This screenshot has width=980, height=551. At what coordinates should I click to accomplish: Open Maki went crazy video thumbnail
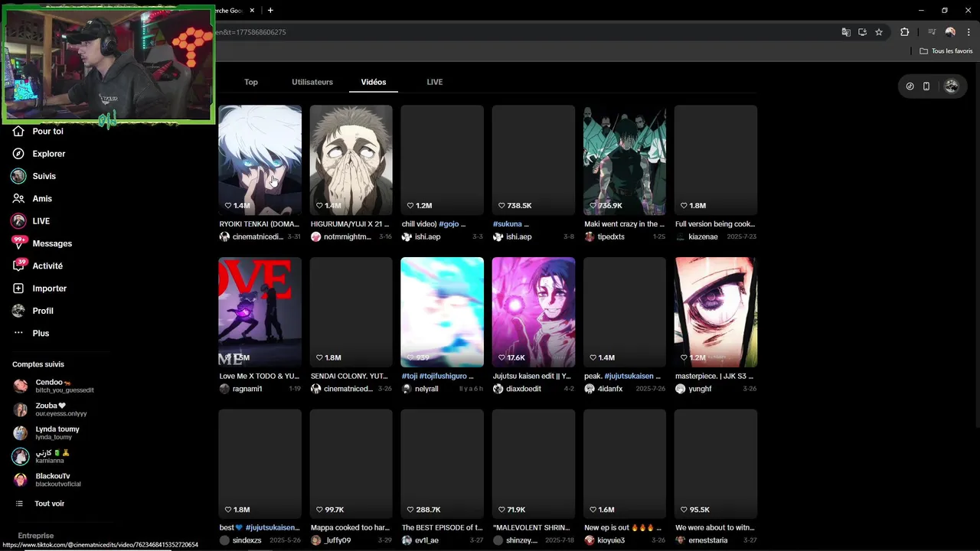tap(625, 160)
